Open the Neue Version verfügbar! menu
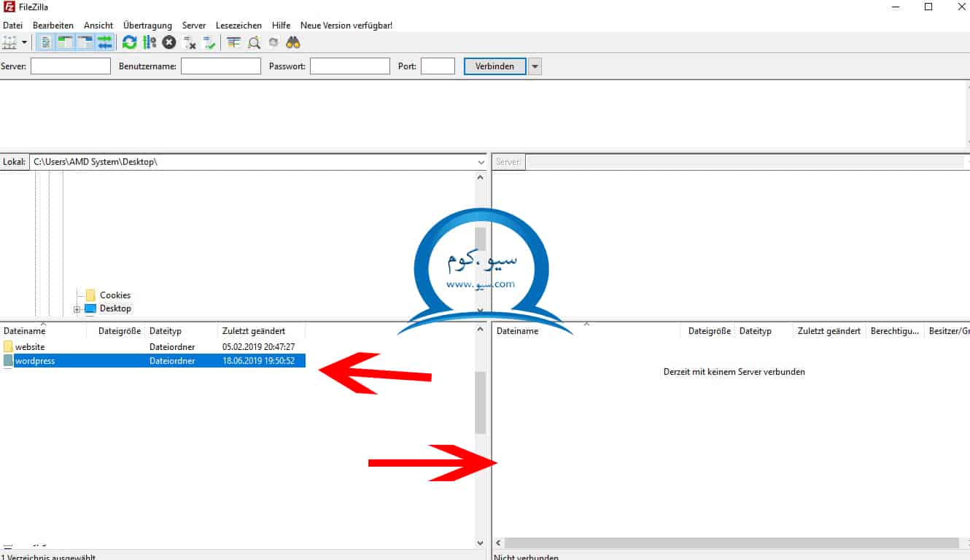 coord(346,25)
